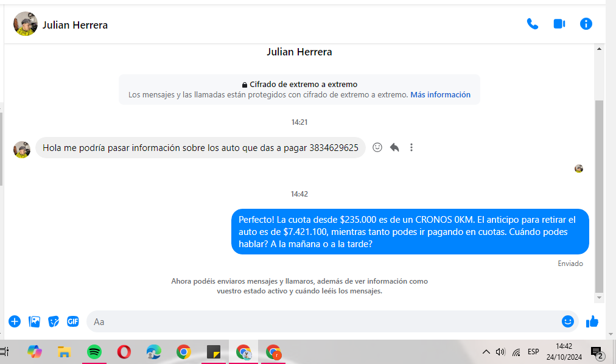Click the message input field

click(x=323, y=321)
